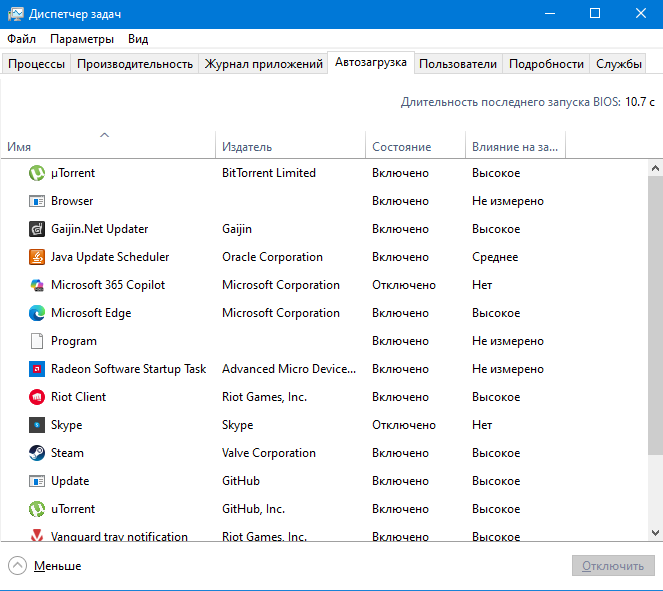Click the Gaijin.Net Updater icon
The height and width of the screenshot is (591, 663).
[x=37, y=229]
